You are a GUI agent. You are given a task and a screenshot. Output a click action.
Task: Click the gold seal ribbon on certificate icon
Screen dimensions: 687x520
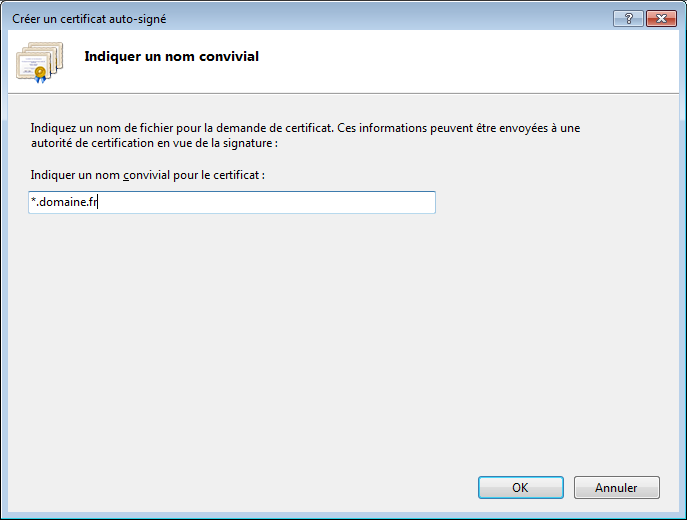tap(40, 74)
